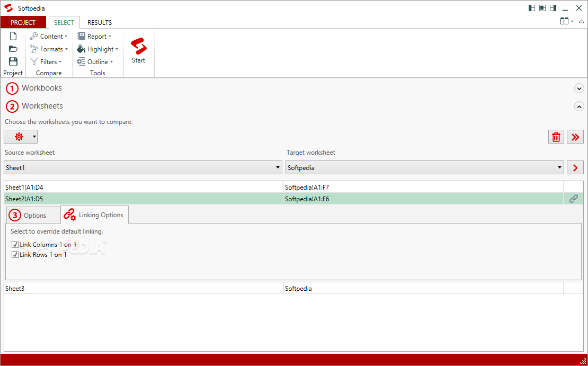
Task: Switch to the Options tab
Action: pyautogui.click(x=33, y=215)
